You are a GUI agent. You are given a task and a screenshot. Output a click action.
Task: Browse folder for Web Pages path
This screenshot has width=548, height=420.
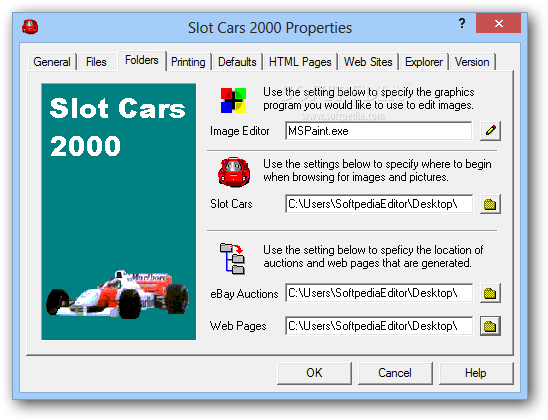click(x=490, y=326)
